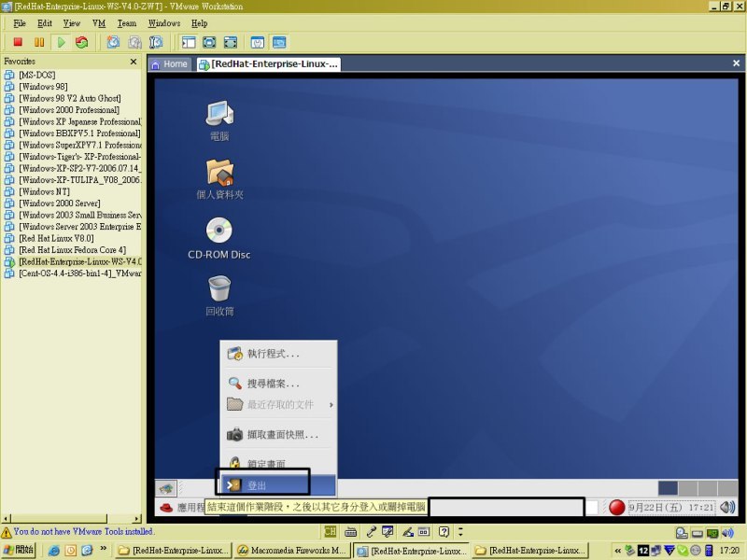747x560 pixels.
Task: Select [Windows 98] in Favorites
Action: tap(43, 87)
